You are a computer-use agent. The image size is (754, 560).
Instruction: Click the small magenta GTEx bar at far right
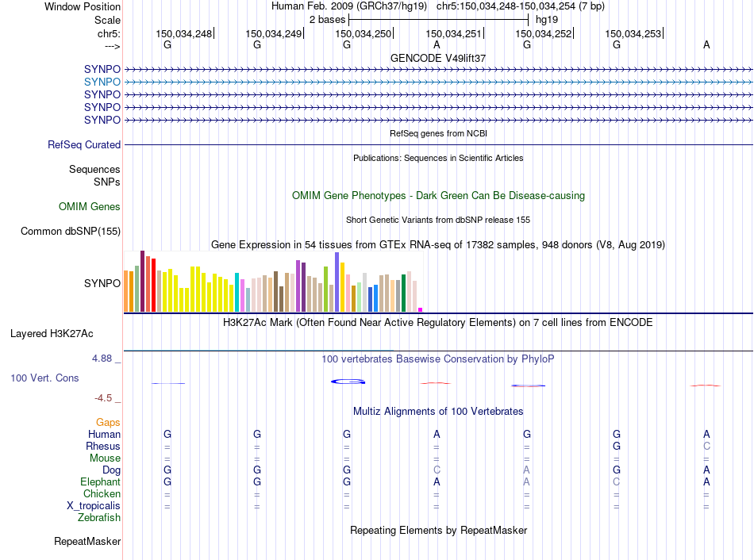(x=421, y=310)
